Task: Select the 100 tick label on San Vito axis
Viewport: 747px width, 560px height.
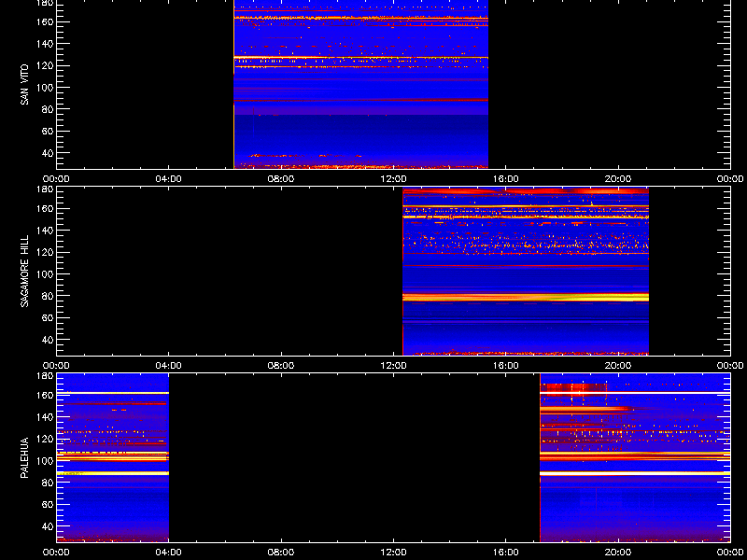Action: coord(47,88)
